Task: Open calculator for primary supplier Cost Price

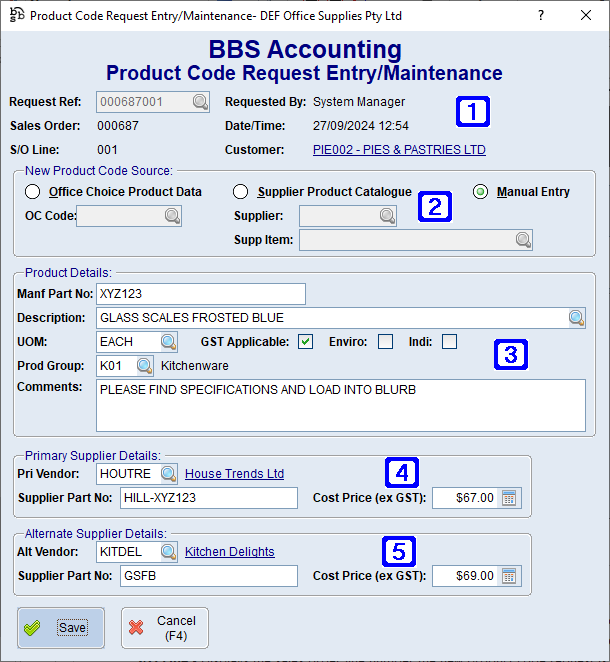Action: [509, 498]
